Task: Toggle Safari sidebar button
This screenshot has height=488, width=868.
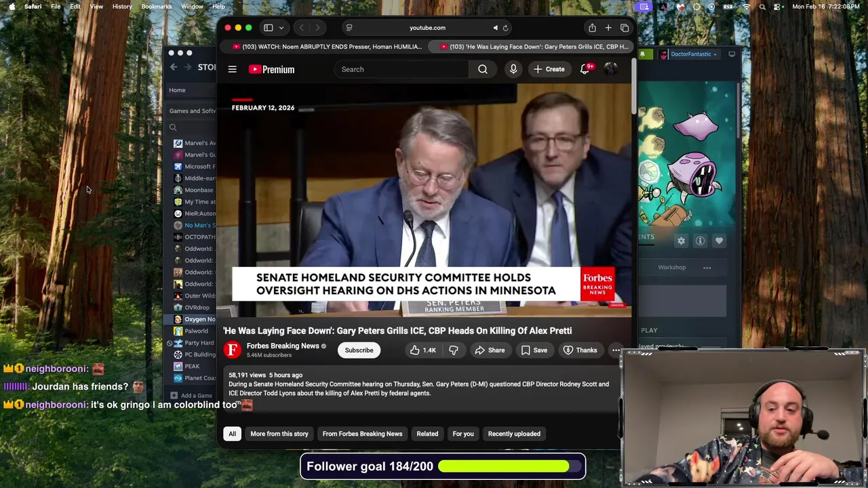Action: [x=269, y=28]
